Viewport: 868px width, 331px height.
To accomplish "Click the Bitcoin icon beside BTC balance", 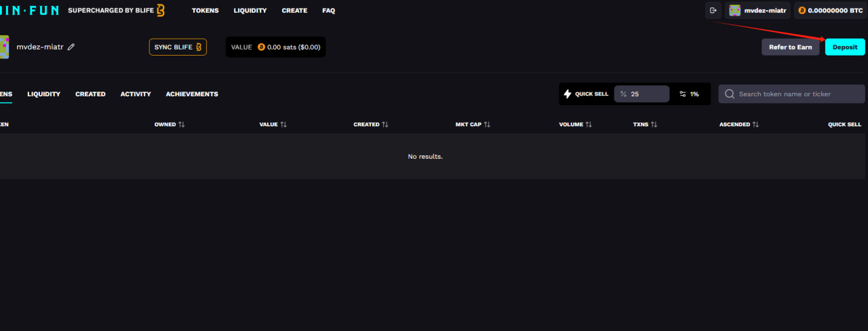I will (802, 11).
